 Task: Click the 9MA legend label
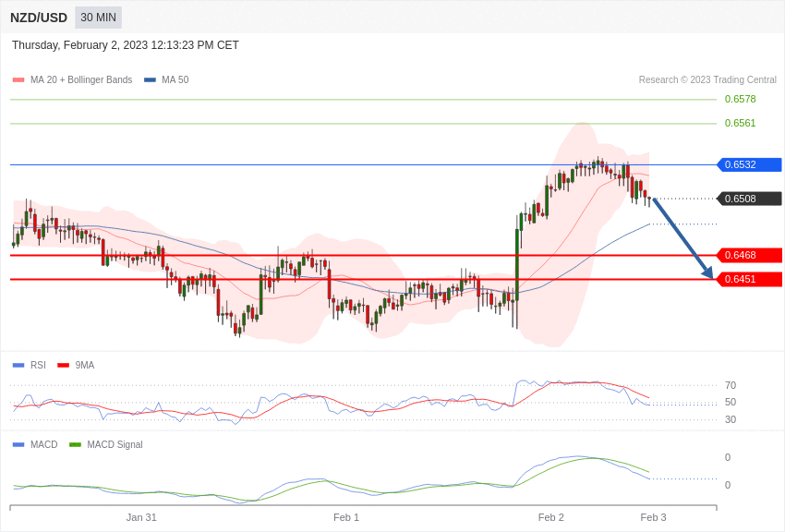tap(85, 366)
